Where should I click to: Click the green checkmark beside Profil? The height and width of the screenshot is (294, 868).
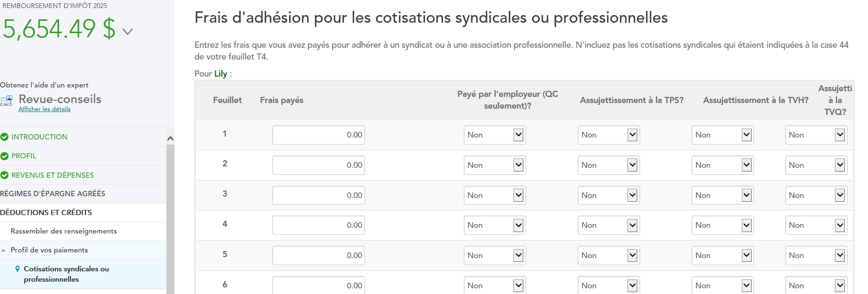[5, 156]
